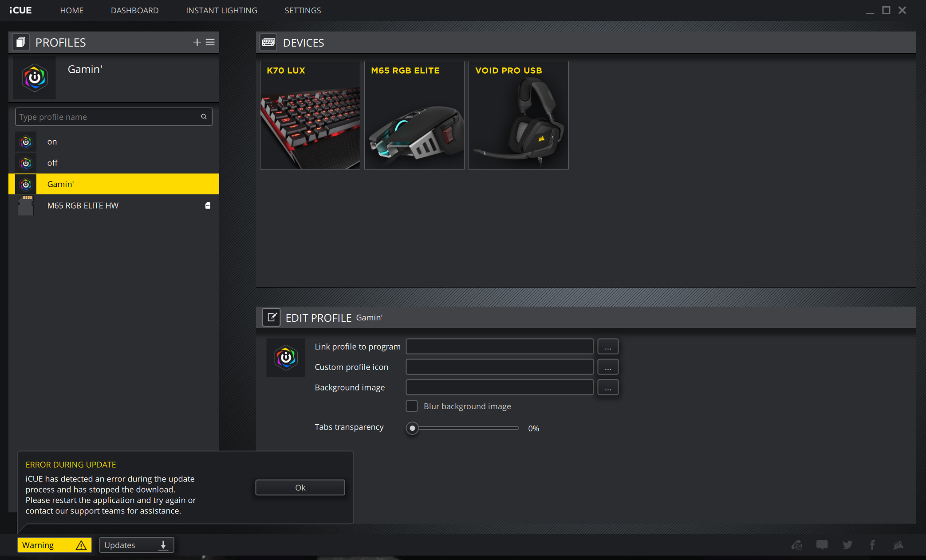Click the search magnifier in profile field
Screen dimensions: 926x560
coord(204,117)
